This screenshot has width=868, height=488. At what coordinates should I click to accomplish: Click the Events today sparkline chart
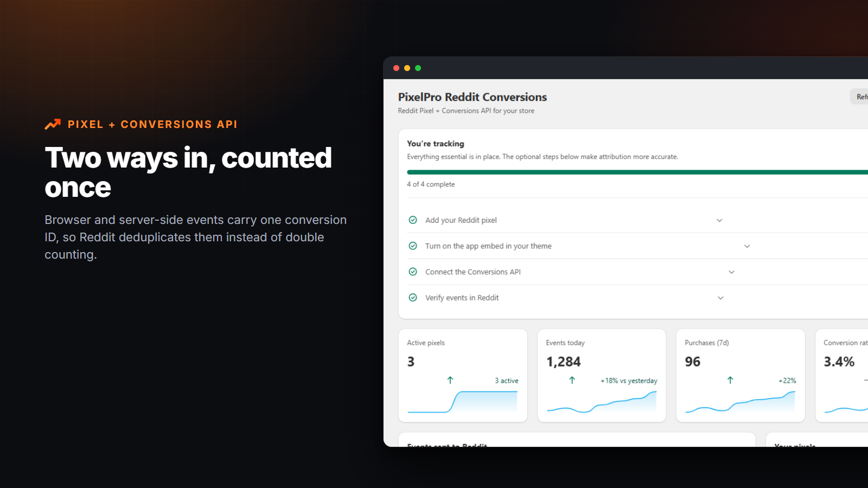tap(602, 402)
